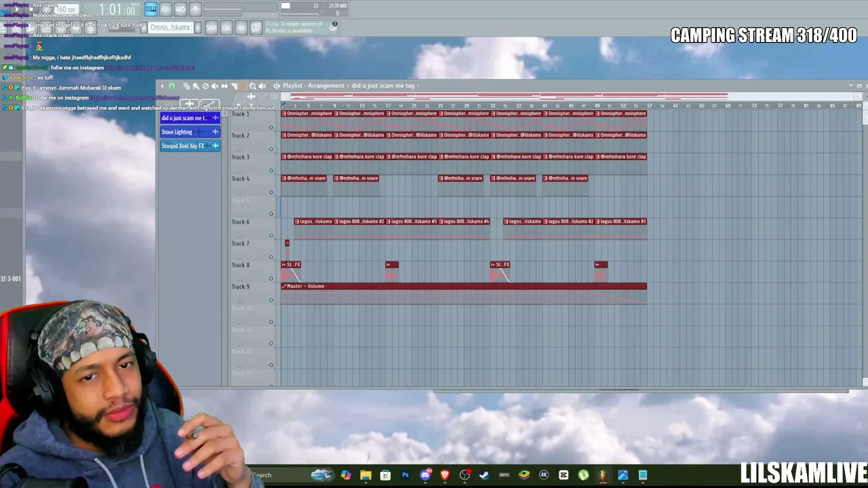
Task: Open Photoshop from the taskbar
Action: (406, 475)
